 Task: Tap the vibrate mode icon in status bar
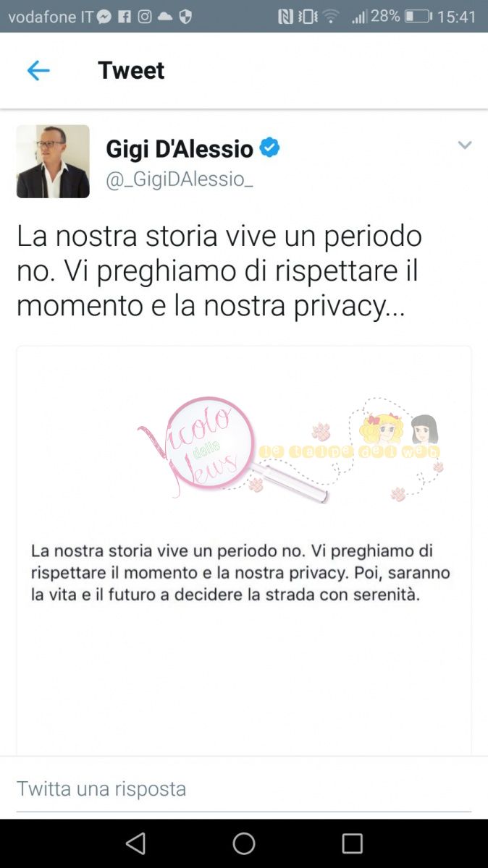[x=308, y=16]
